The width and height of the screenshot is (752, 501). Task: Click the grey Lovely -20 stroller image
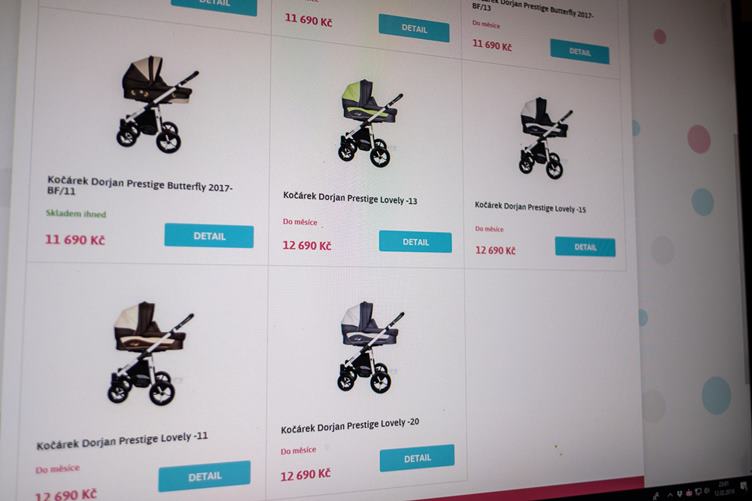(x=370, y=346)
